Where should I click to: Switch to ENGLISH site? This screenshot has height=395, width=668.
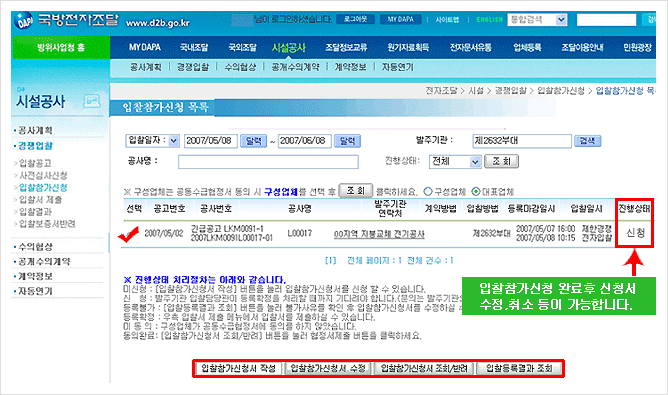[x=489, y=20]
